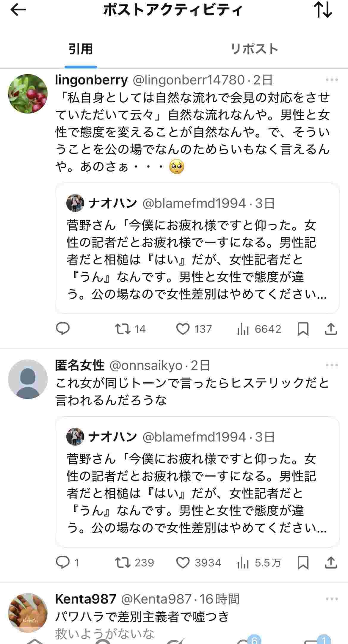The image size is (348, 644).
Task: Open lingonberry's berry profile picture
Action: point(28,94)
